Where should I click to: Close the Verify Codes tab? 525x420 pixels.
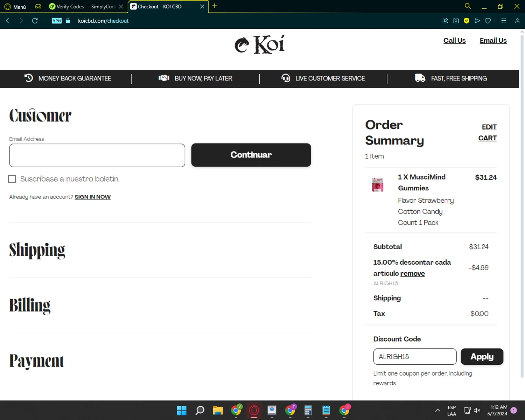point(121,7)
